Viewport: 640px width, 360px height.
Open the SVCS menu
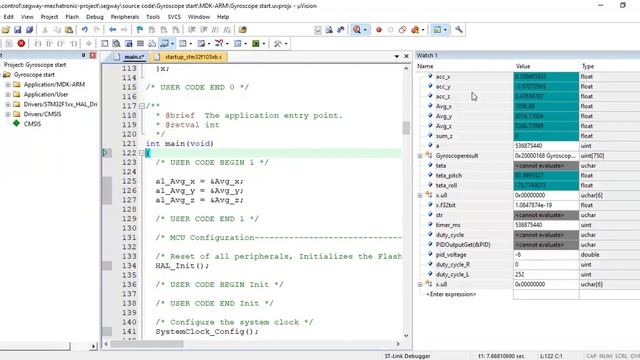(x=174, y=17)
